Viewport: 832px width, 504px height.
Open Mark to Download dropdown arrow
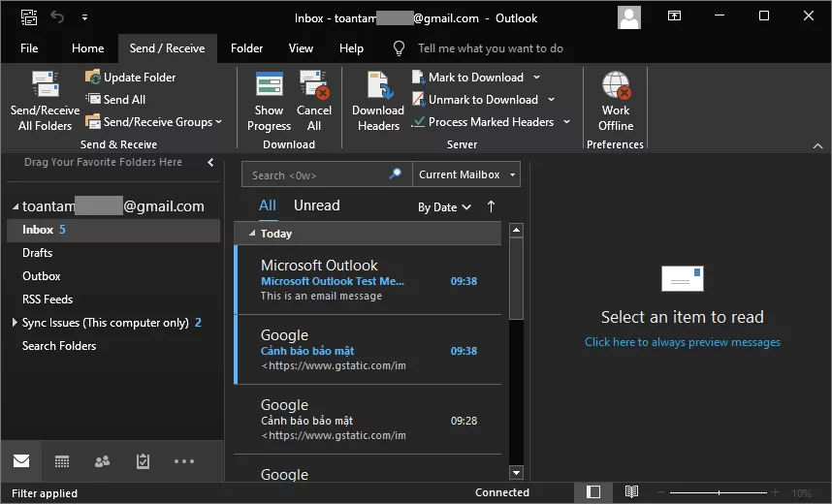(536, 78)
